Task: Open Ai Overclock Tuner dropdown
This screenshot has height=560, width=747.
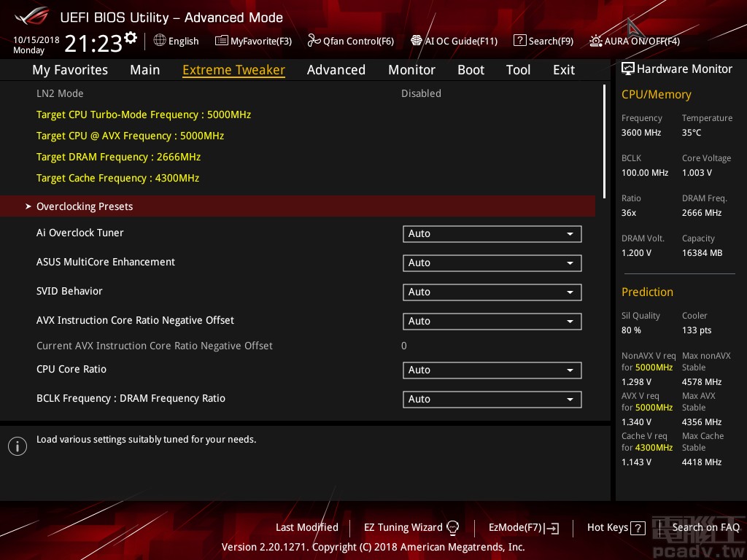Action: (x=492, y=234)
